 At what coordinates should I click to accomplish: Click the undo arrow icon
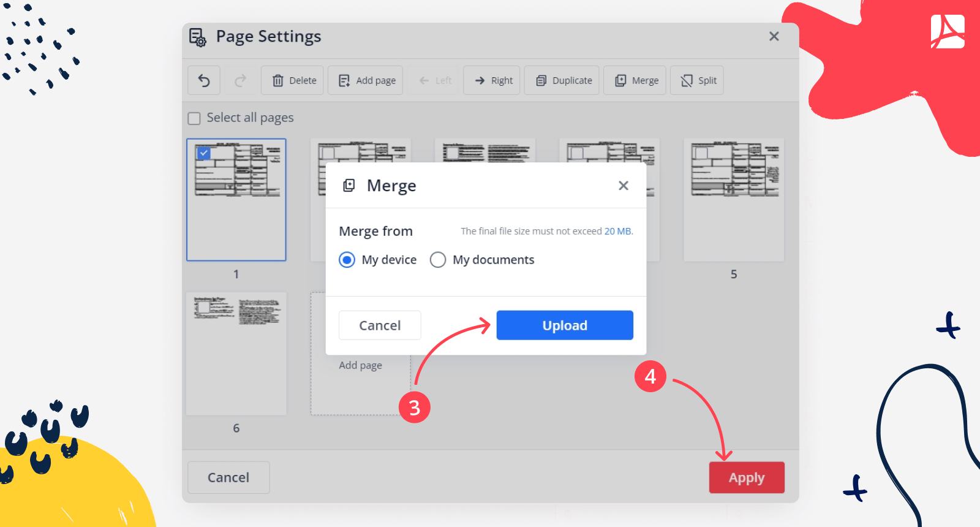point(204,80)
